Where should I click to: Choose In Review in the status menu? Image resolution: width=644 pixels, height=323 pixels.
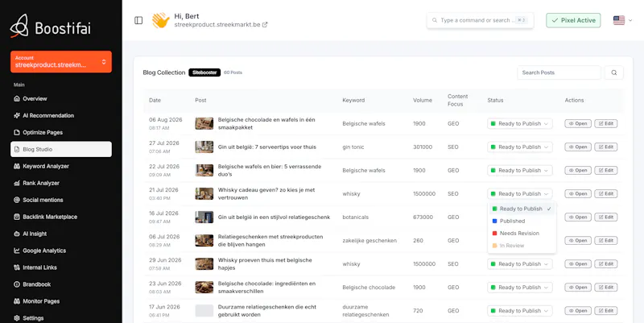tap(522, 246)
